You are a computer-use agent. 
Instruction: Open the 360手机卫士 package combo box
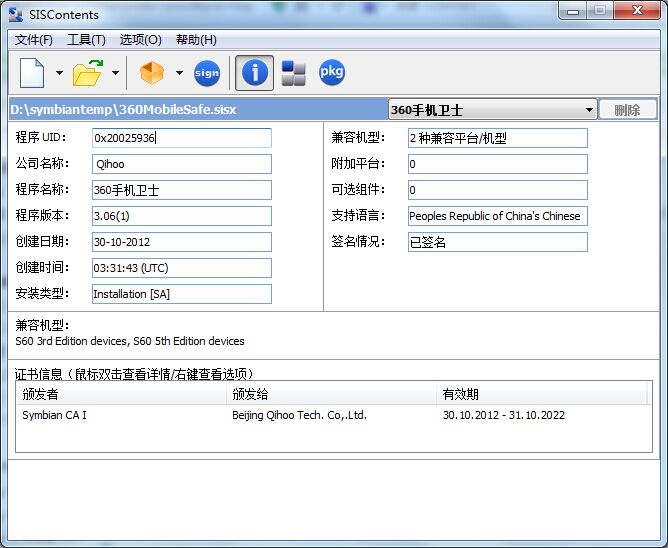tap(492, 110)
